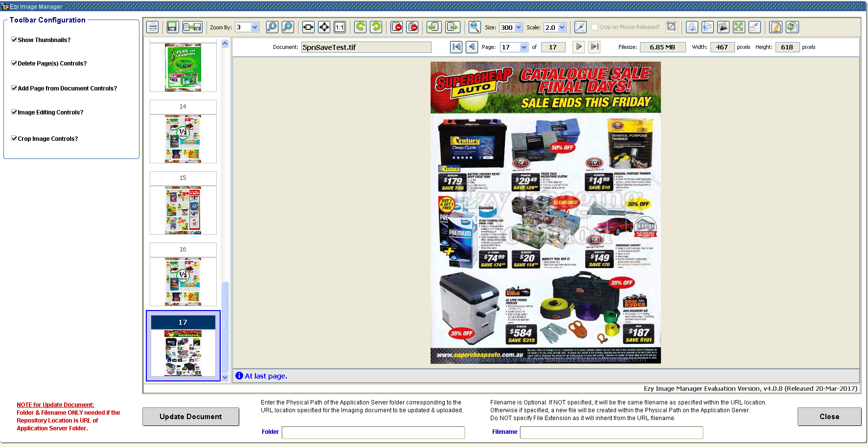Click the total pages count field after 'of'
This screenshot has width=868, height=447.
[x=553, y=47]
